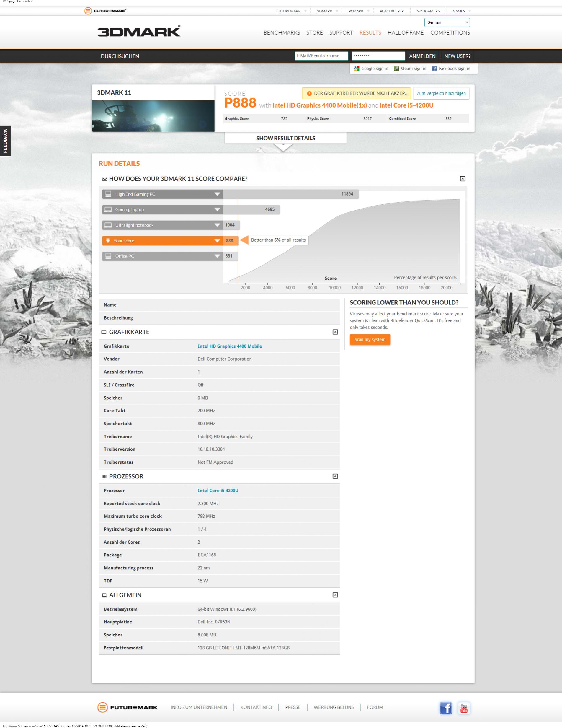Click Show Result Details button
Image resolution: width=562 pixels, height=728 pixels.
click(x=285, y=138)
